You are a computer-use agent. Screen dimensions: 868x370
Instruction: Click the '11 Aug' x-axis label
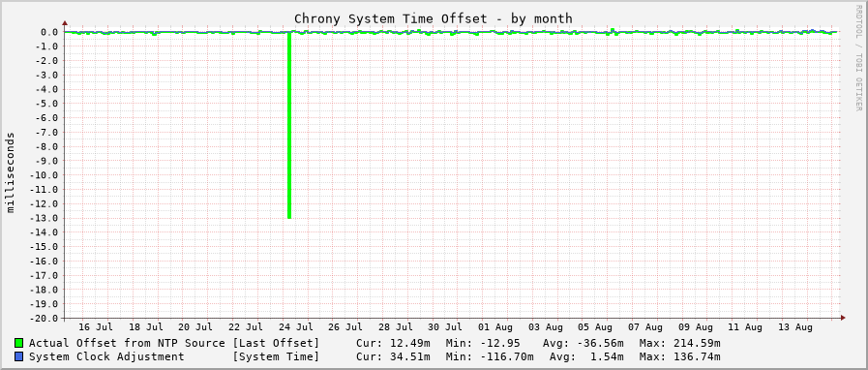[745, 327]
